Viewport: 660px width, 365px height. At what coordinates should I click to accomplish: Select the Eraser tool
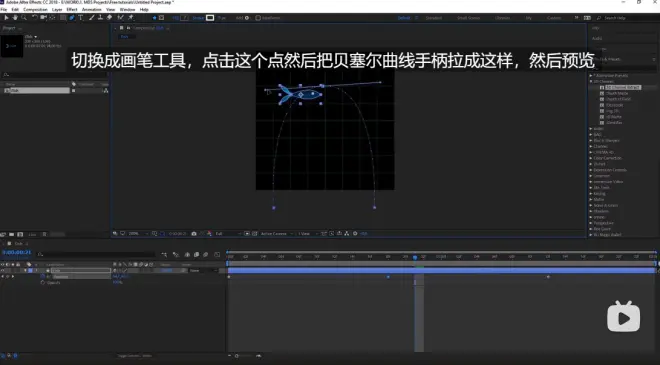[109, 18]
